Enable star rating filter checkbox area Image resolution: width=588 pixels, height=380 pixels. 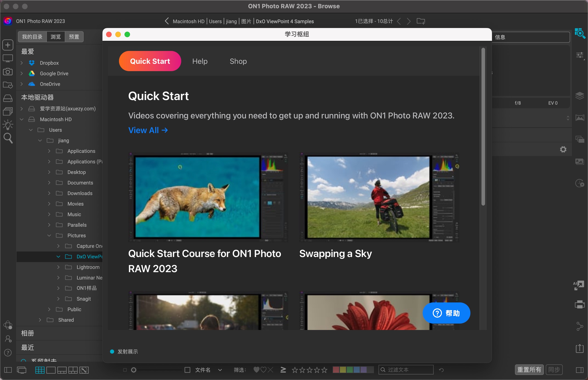283,370
